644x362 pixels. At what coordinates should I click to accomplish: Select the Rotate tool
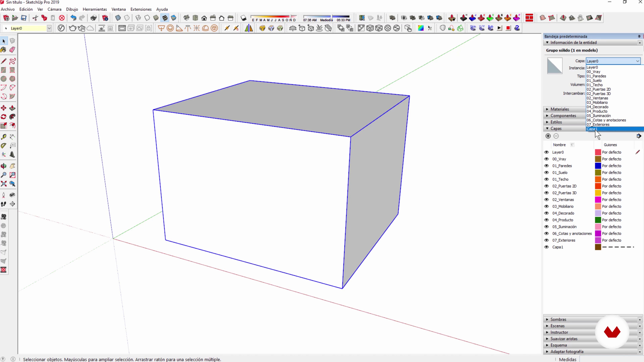[x=4, y=117]
